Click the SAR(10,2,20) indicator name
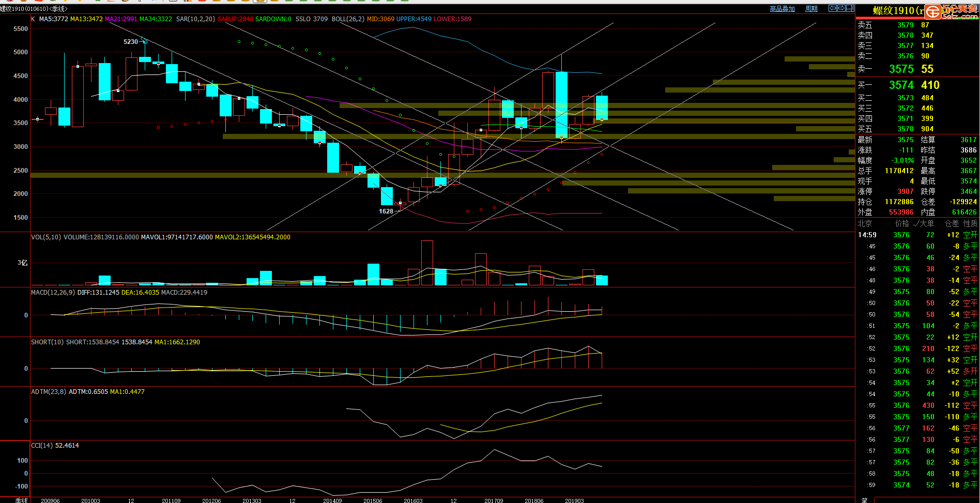The image size is (980, 503). click(x=195, y=19)
